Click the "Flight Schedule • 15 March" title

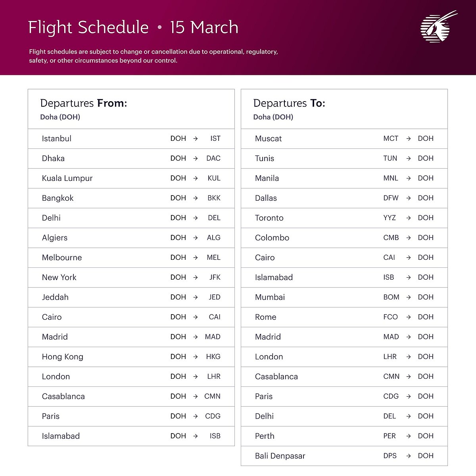133,27
